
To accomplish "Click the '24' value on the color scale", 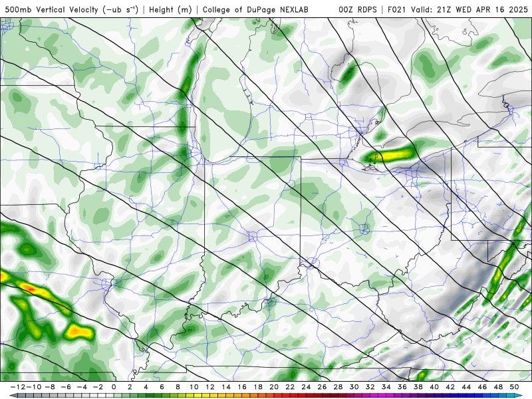I will (x=306, y=387).
